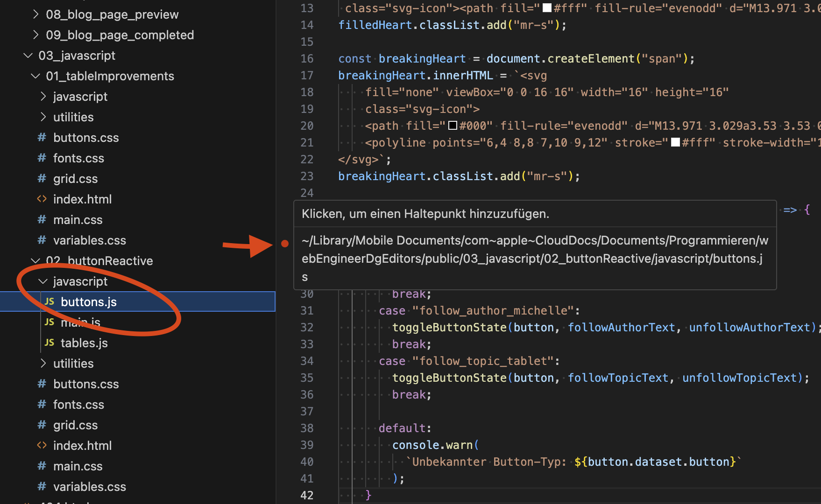The image size is (821, 504).
Task: Click the JS icon next to tables.js
Action: coord(50,343)
